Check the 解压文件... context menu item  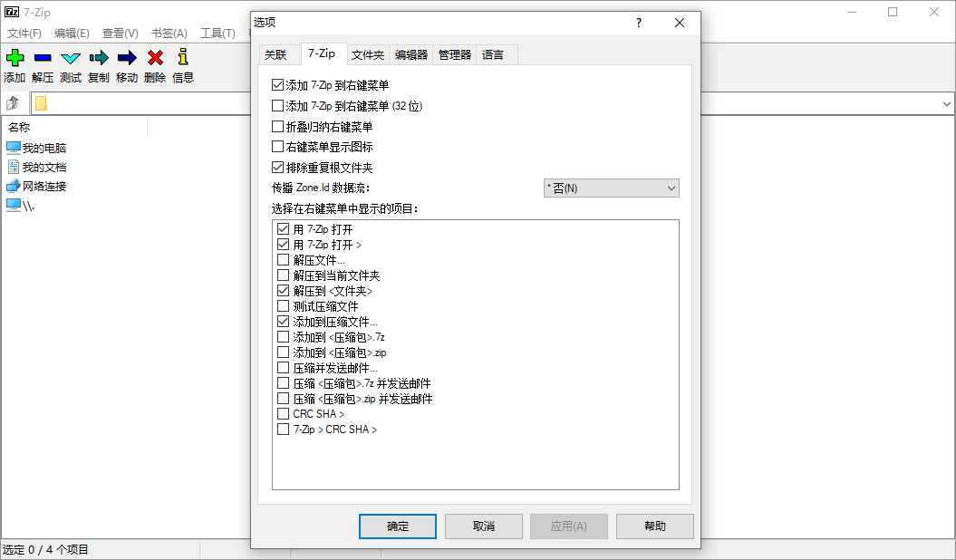point(281,259)
